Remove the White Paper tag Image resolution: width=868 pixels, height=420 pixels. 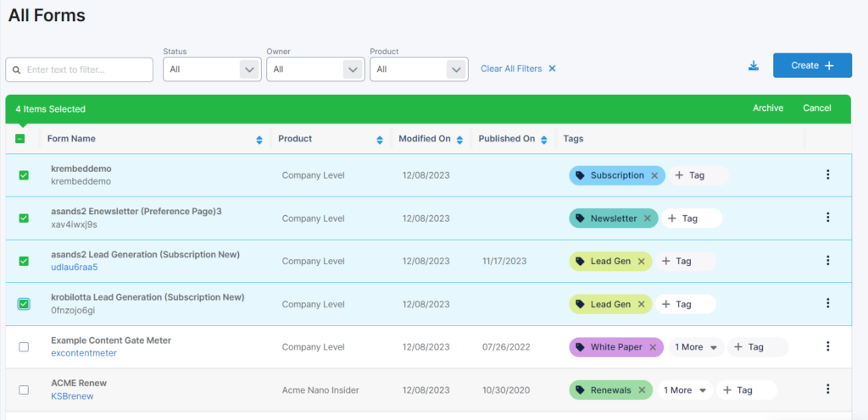653,347
